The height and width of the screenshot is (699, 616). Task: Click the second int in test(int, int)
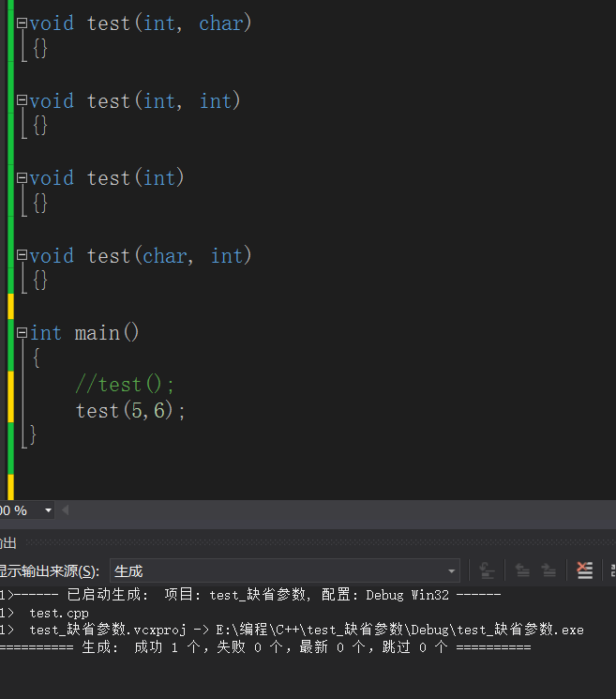click(x=216, y=100)
